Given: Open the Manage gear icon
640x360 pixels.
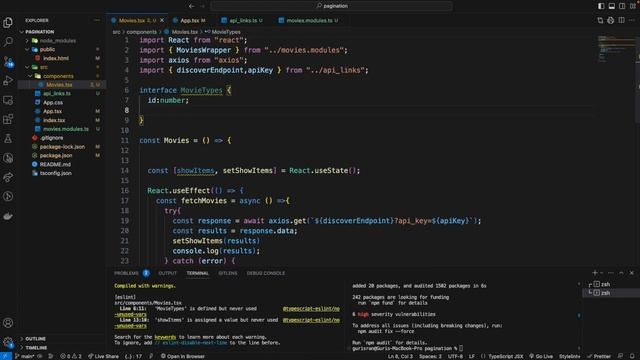Looking at the screenshot, I should click(8, 342).
